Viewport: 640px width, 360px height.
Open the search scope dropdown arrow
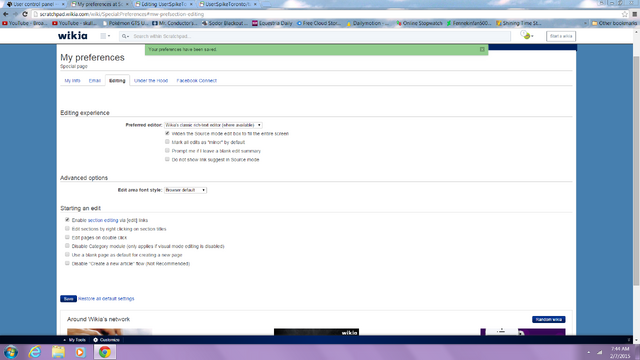click(x=126, y=36)
